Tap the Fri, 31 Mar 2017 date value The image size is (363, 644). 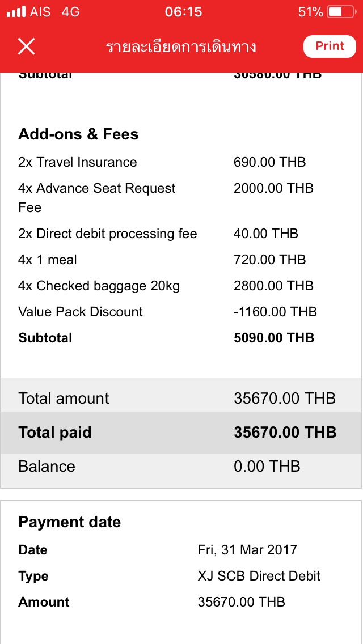coord(247,549)
